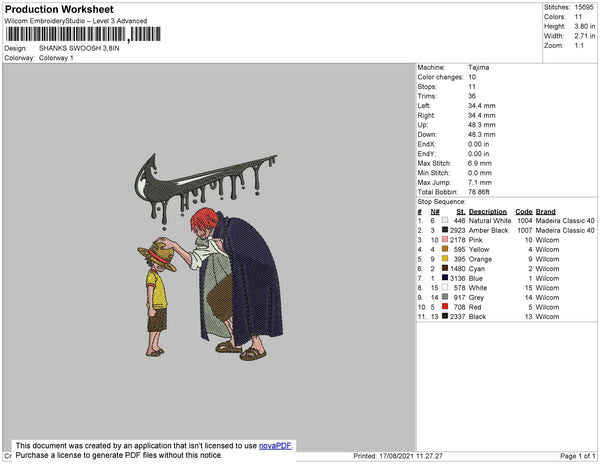Click the code 1007 cell
The height and width of the screenshot is (464, 600).
pyautogui.click(x=525, y=230)
